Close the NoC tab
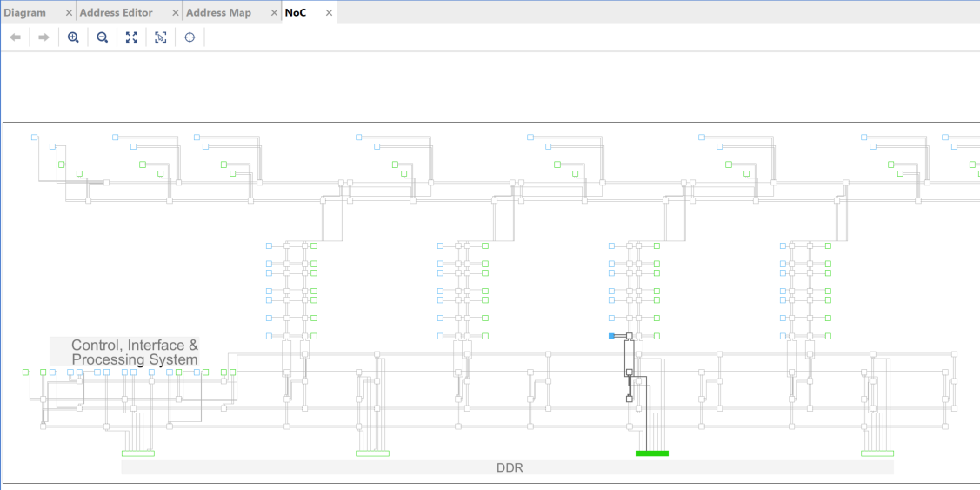The image size is (980, 490). [x=329, y=12]
